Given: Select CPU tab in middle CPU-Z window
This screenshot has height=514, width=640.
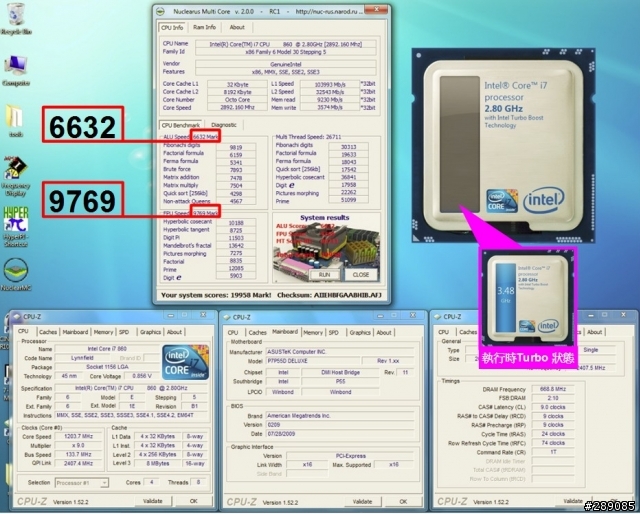Looking at the screenshot, I should 233,333.
